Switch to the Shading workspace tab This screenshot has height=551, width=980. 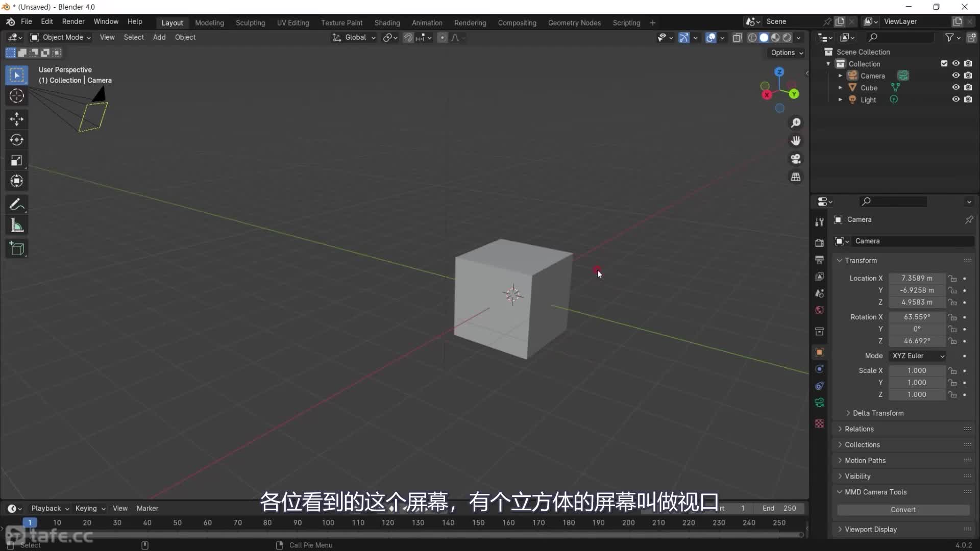tap(387, 23)
